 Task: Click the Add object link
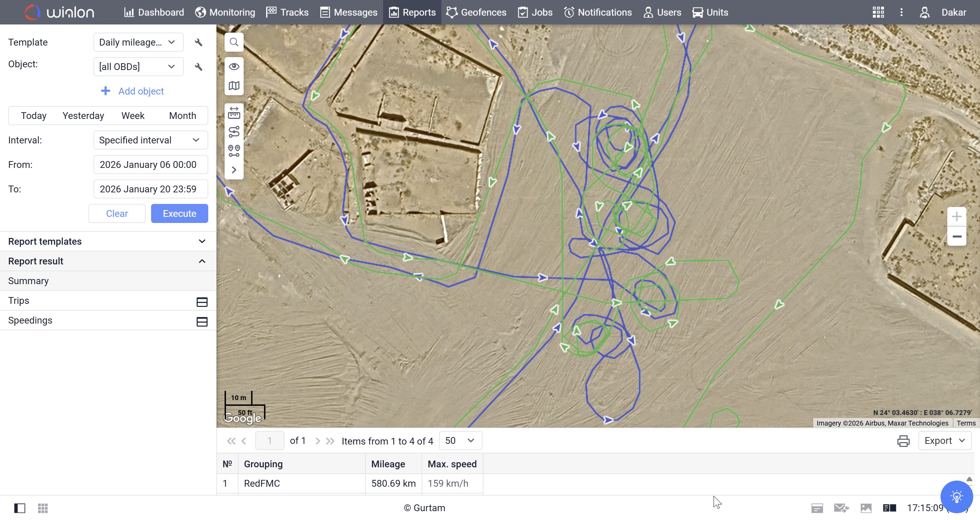click(132, 91)
